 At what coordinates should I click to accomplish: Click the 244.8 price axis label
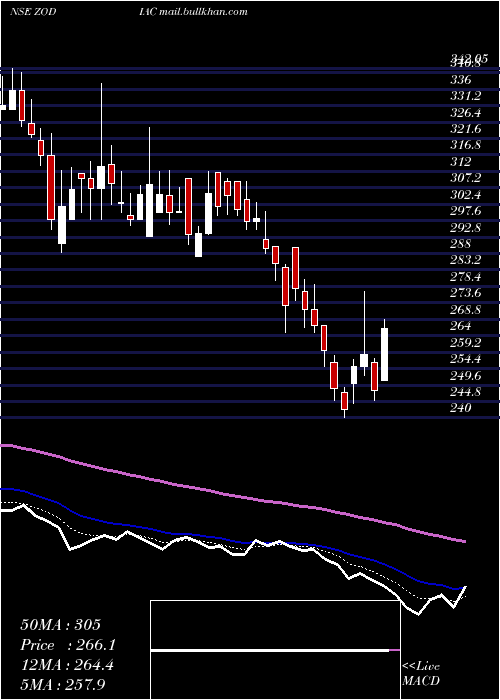tap(466, 392)
